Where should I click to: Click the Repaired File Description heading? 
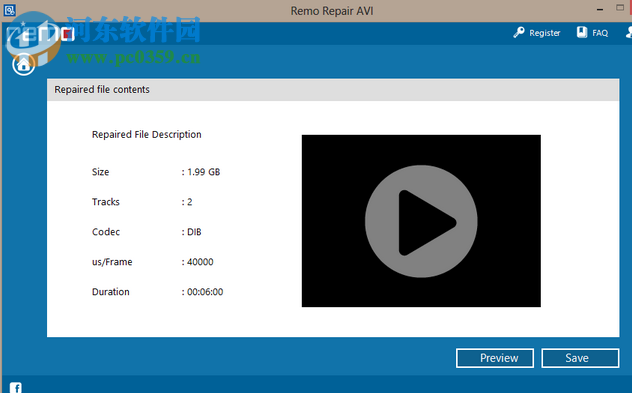pyautogui.click(x=147, y=135)
